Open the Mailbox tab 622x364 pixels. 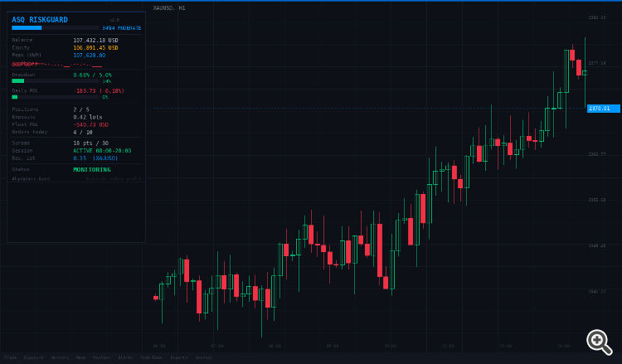pyautogui.click(x=101, y=357)
